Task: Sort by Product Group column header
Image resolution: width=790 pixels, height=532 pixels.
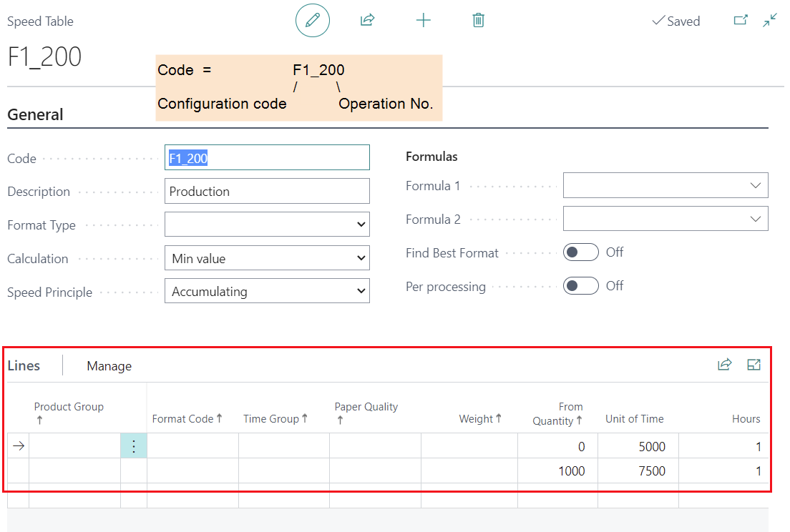Action: click(x=69, y=413)
